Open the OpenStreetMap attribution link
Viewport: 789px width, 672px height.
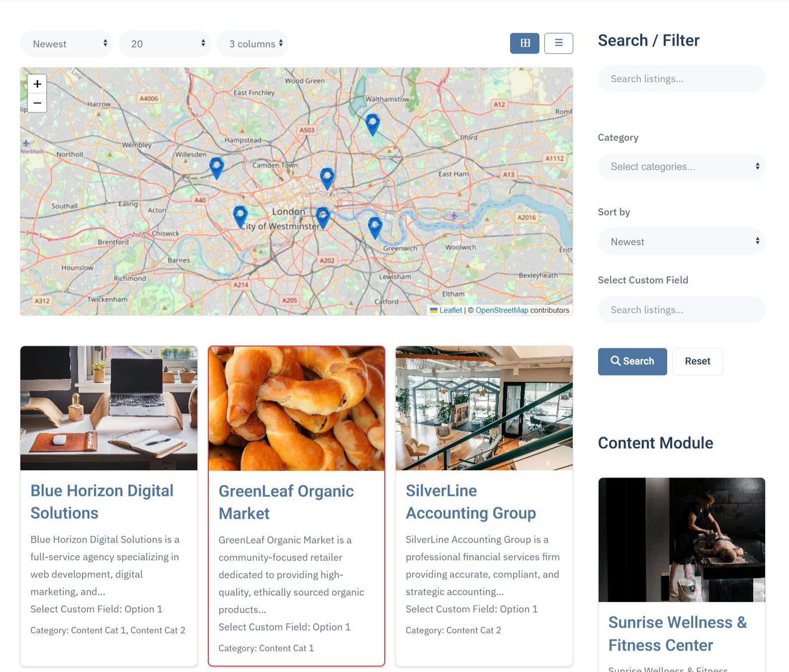502,310
